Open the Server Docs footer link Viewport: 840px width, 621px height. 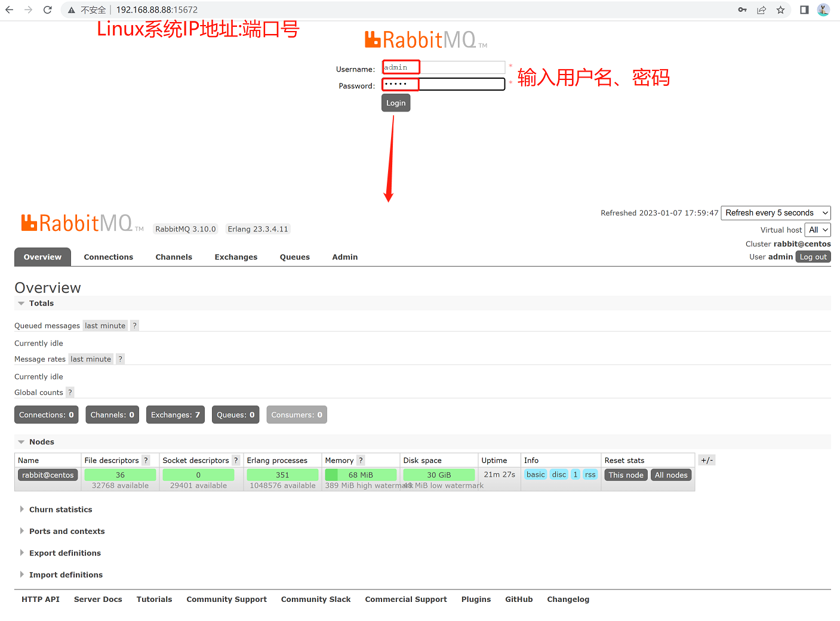(x=98, y=600)
